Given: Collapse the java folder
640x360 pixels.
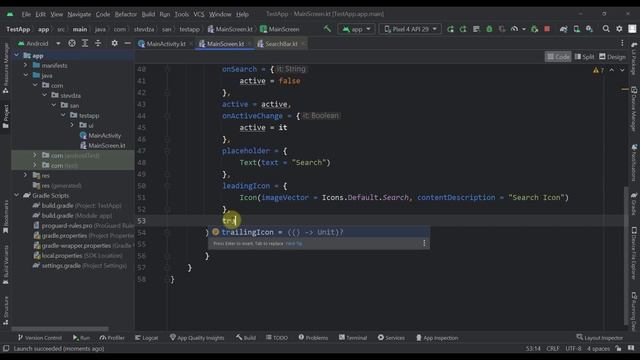Looking at the screenshot, I should coord(25,75).
